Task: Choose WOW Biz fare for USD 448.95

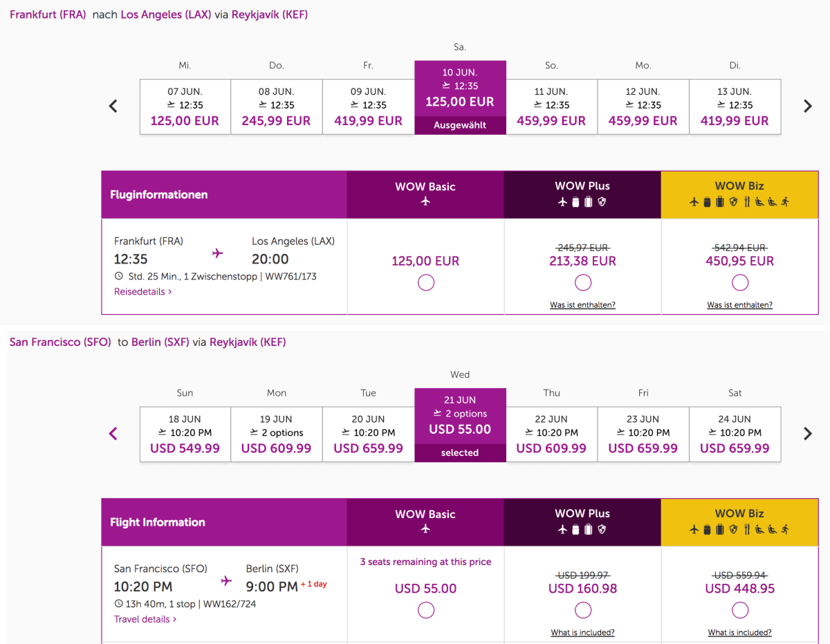Action: [740, 610]
